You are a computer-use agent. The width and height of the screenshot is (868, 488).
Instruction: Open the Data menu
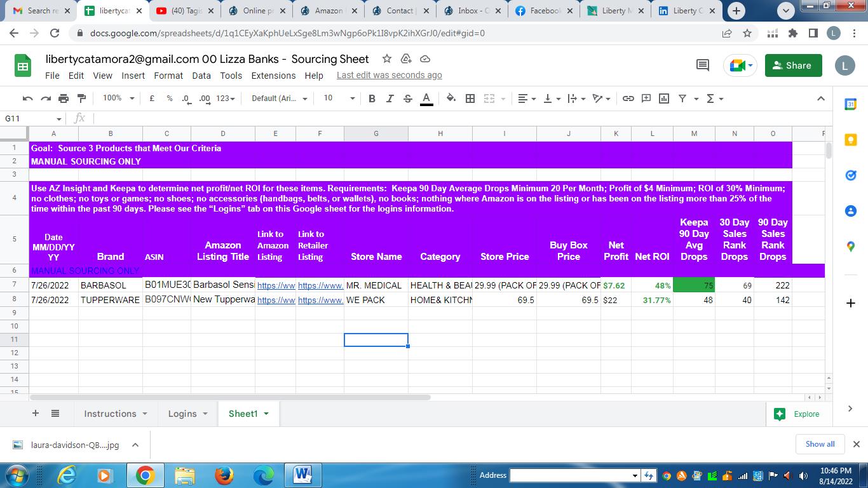201,76
